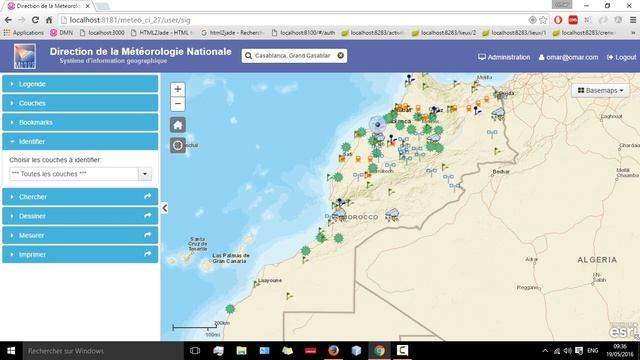
Task: Zoom in on the map
Action: click(178, 89)
